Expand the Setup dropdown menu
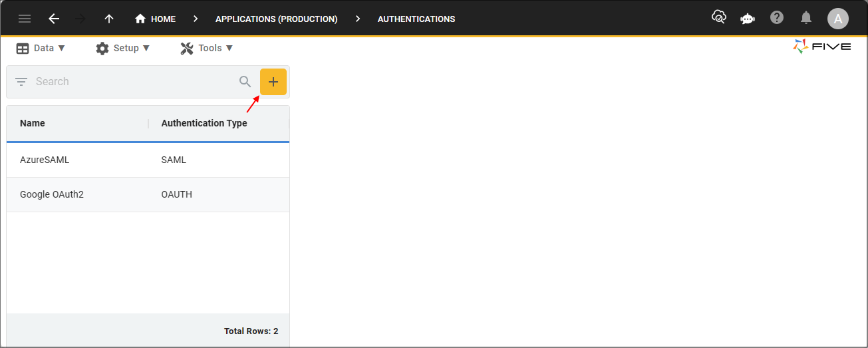The width and height of the screenshot is (868, 348). [123, 48]
